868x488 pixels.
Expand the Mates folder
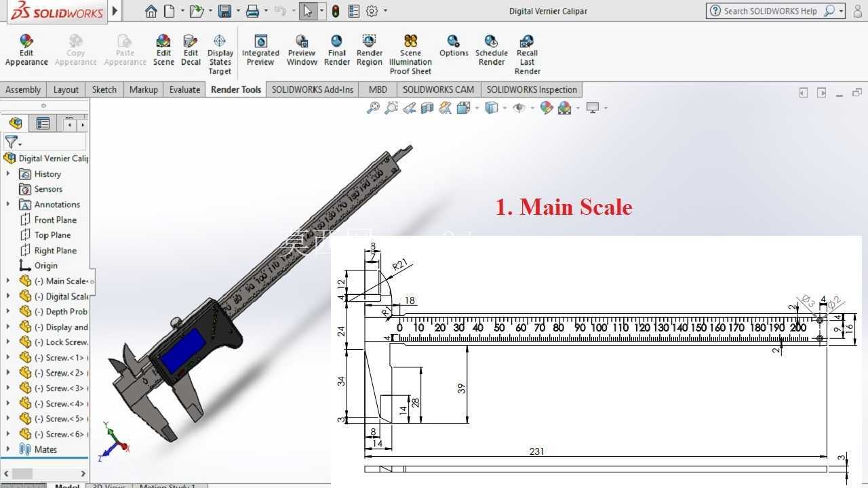tap(8, 449)
